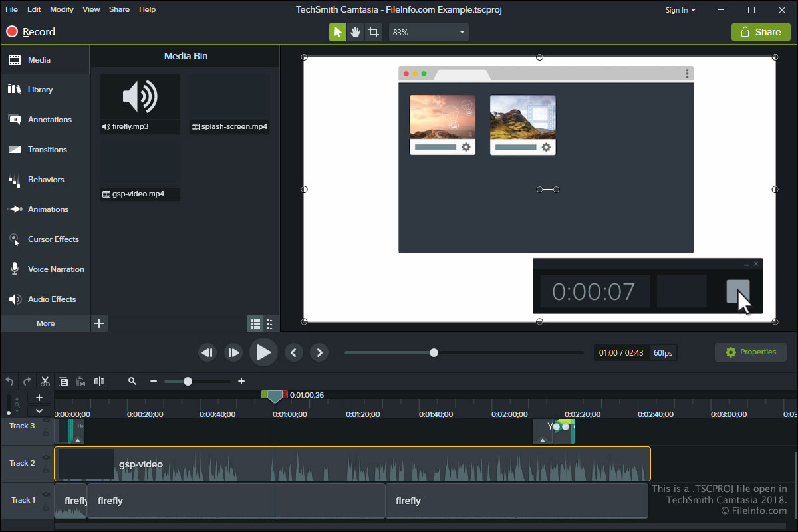Click the Cut scissors icon
Viewport: 798px width, 532px height.
coord(45,382)
